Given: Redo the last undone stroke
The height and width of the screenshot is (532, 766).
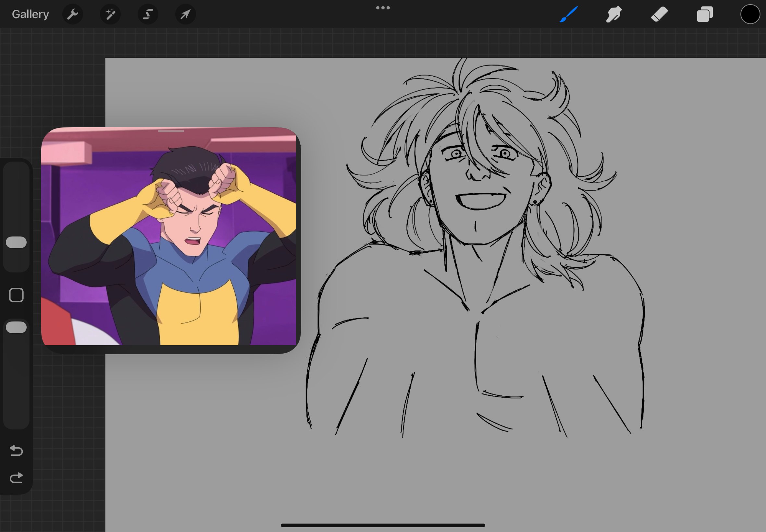Looking at the screenshot, I should (16, 478).
